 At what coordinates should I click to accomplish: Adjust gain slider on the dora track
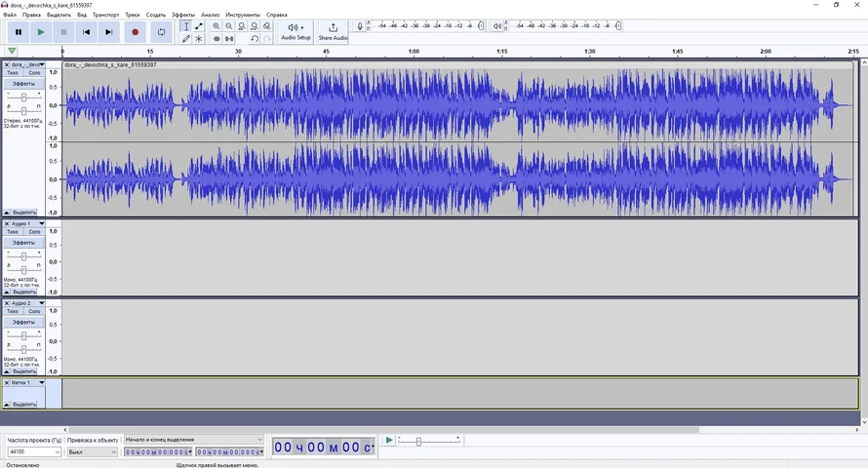point(23,97)
